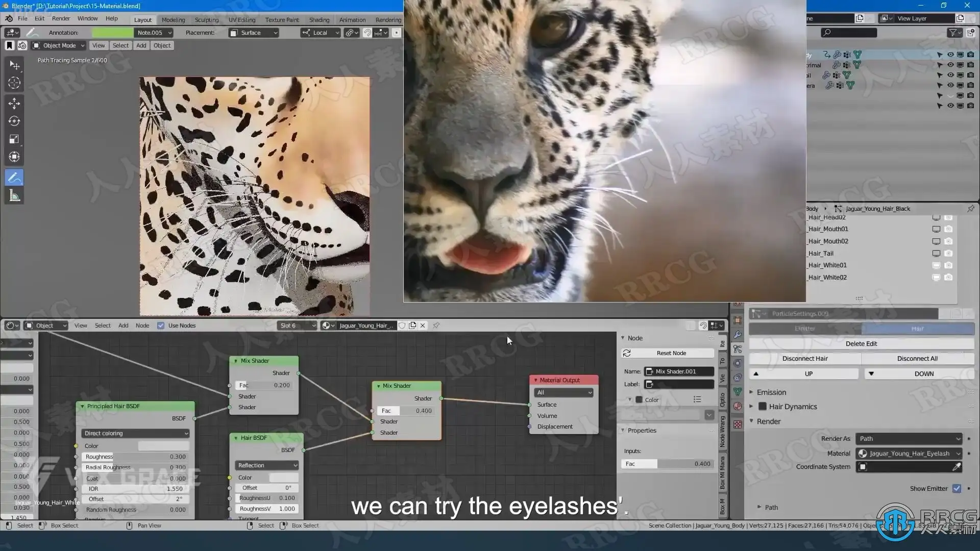Unlink Jaguar_Young_Hair material with X icon
The width and height of the screenshot is (980, 551).
click(423, 325)
